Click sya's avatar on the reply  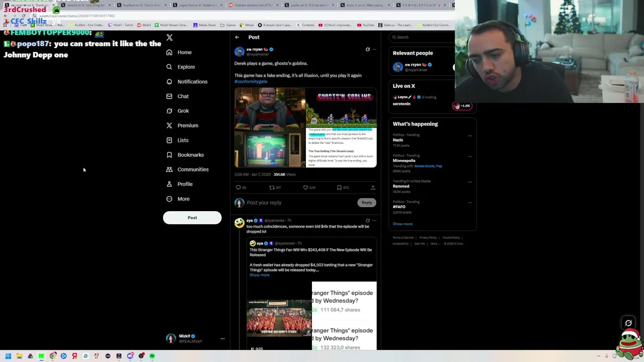[x=239, y=223]
